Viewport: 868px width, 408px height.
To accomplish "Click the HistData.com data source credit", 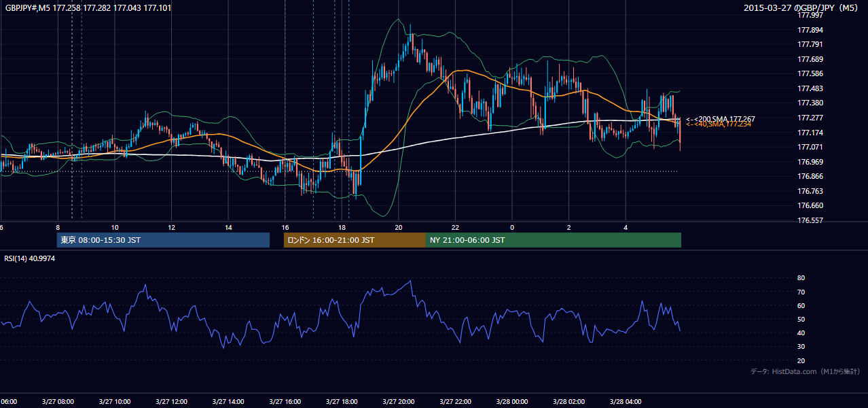I will [x=806, y=371].
